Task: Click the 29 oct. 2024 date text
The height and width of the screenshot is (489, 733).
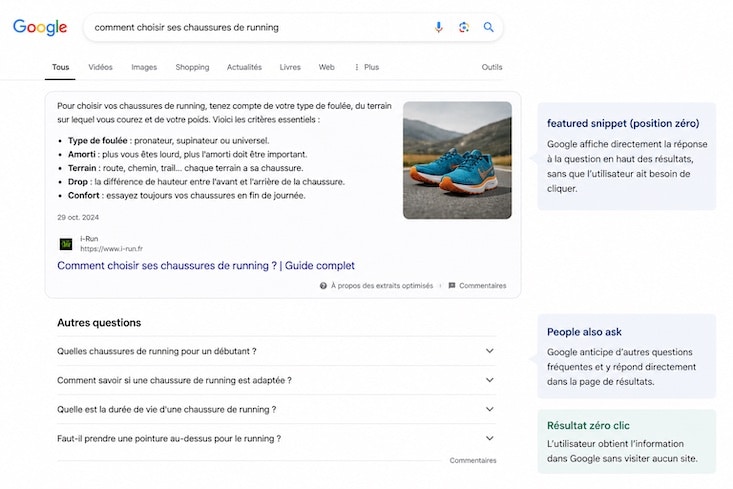Action: 78,217
